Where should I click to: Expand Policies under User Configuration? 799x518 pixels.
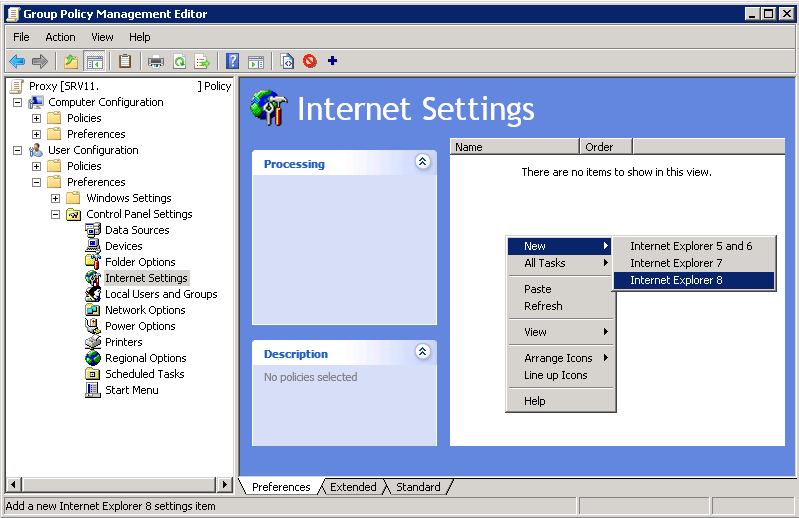(36, 167)
